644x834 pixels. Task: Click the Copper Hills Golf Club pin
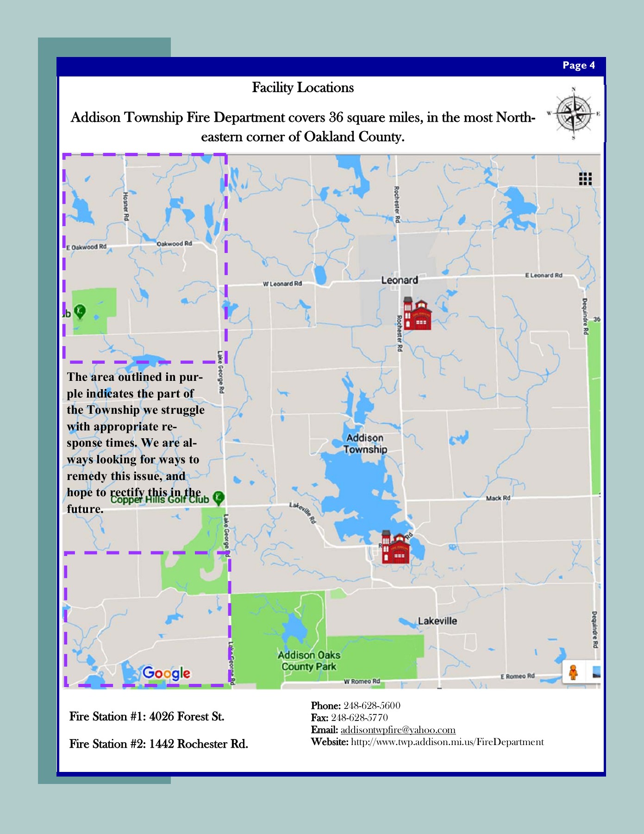click(219, 498)
